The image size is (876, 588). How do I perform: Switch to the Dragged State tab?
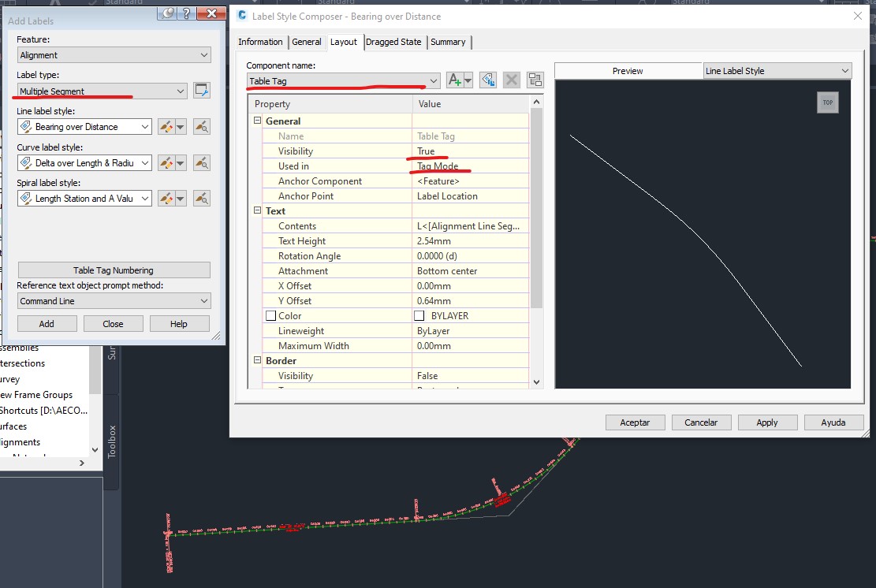click(393, 42)
